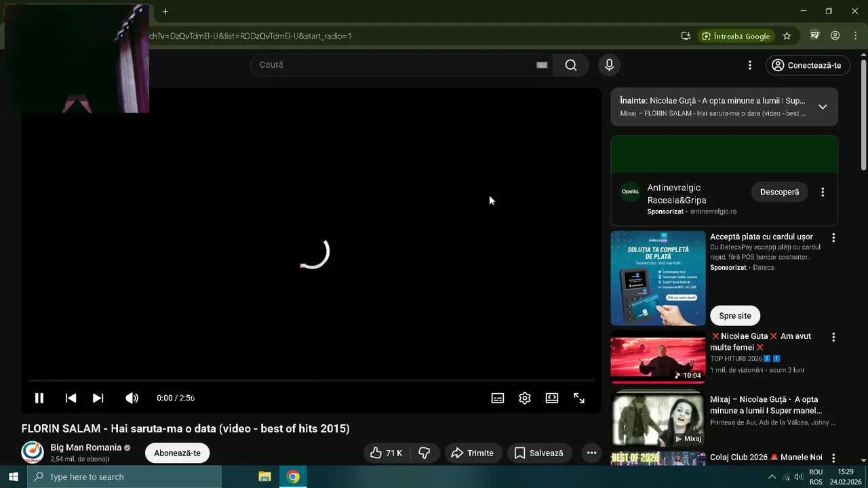Click Întreabă Google button in address bar
Image resolution: width=868 pixels, height=488 pixels.
click(x=736, y=36)
